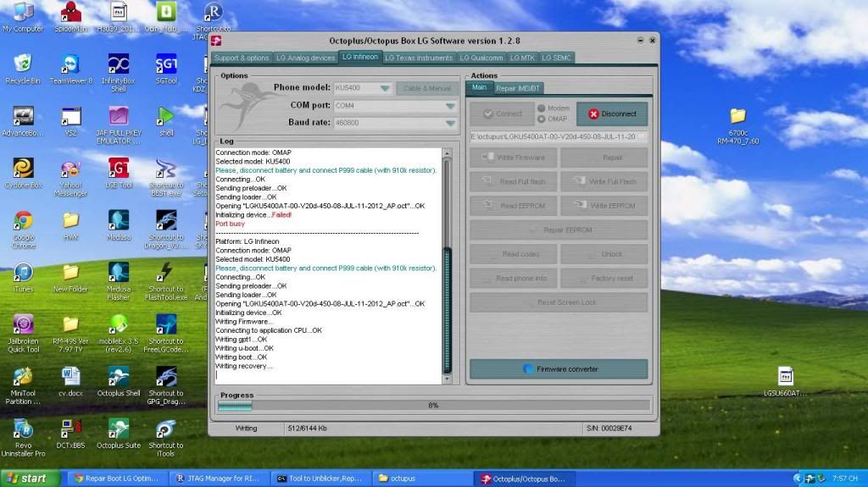Click the Write Firmware button
868x487 pixels.
coord(513,158)
